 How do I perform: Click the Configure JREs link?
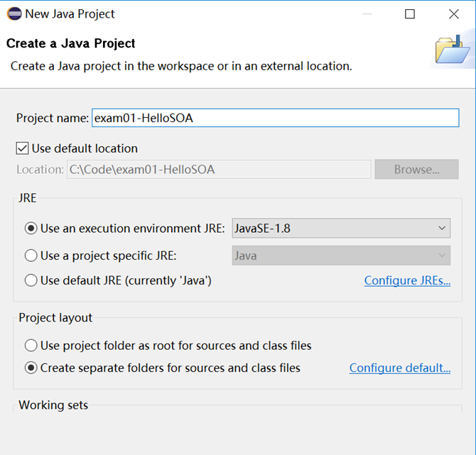coord(407,280)
